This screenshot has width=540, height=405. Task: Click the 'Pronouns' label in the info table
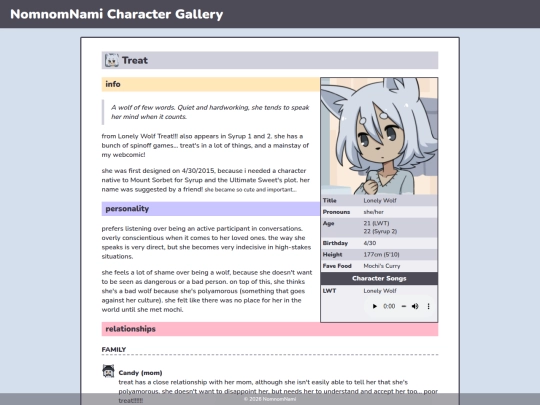point(336,212)
